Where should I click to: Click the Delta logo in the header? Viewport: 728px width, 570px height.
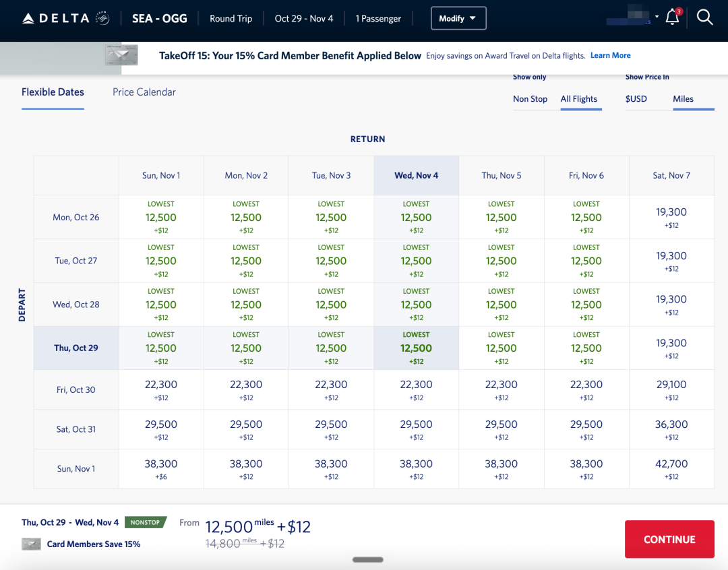click(x=65, y=19)
